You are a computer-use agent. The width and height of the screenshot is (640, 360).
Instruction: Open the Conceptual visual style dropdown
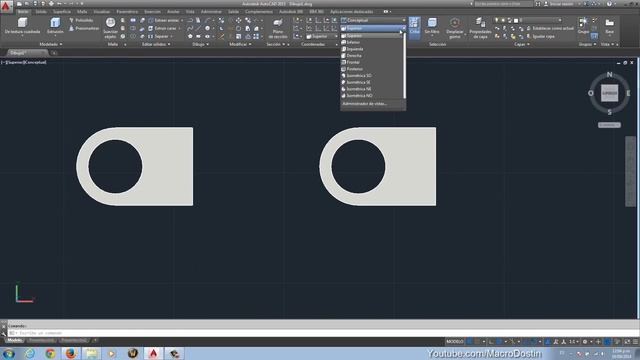tap(373, 20)
